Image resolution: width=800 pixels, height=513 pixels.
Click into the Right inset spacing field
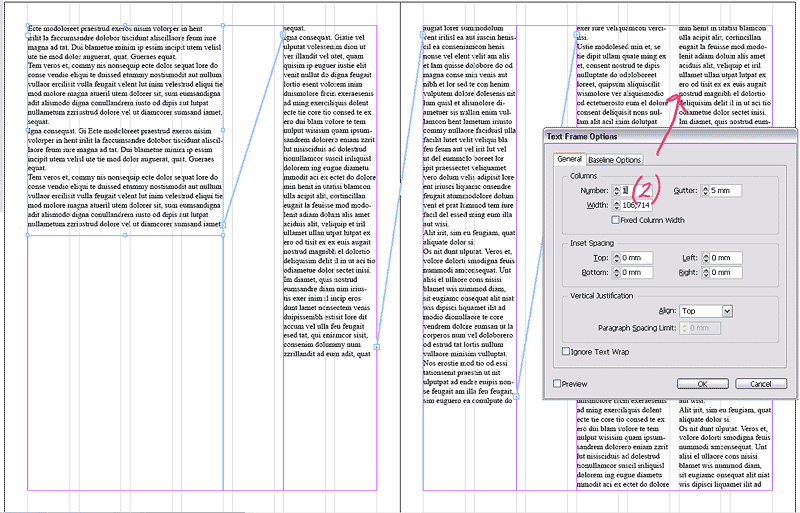[726, 273]
